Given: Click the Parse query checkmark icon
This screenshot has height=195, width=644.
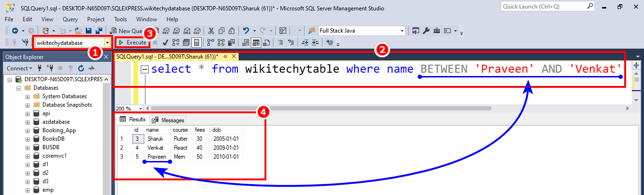Looking at the screenshot, I should [x=165, y=42].
